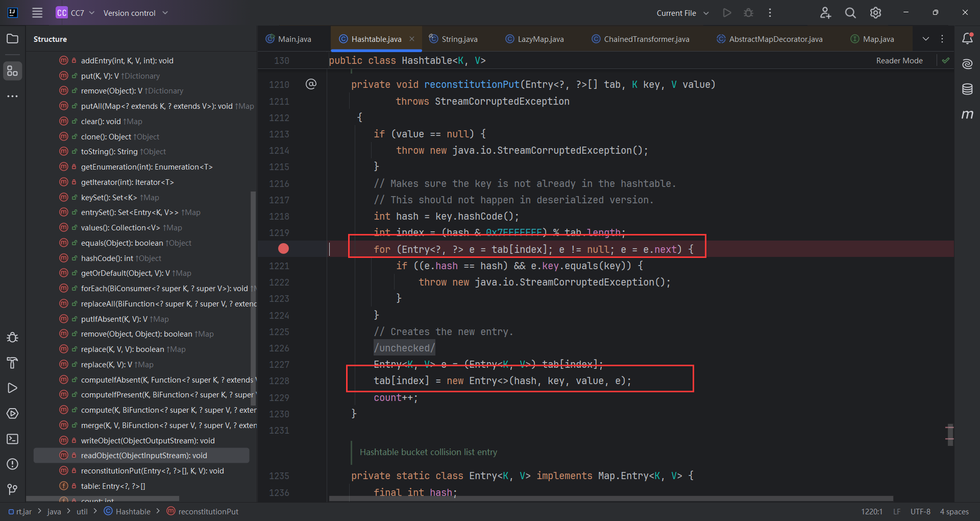Screen dimensions: 980x521
Task: Open more run actions vertical dots
Action: (770, 13)
